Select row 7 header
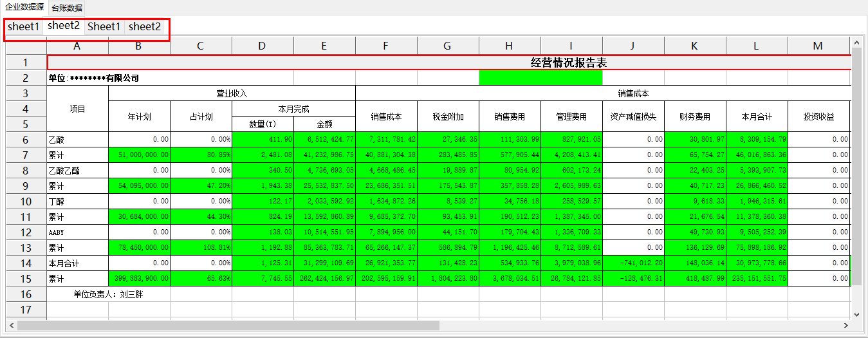Image resolution: width=868 pixels, height=338 pixels. (26, 155)
